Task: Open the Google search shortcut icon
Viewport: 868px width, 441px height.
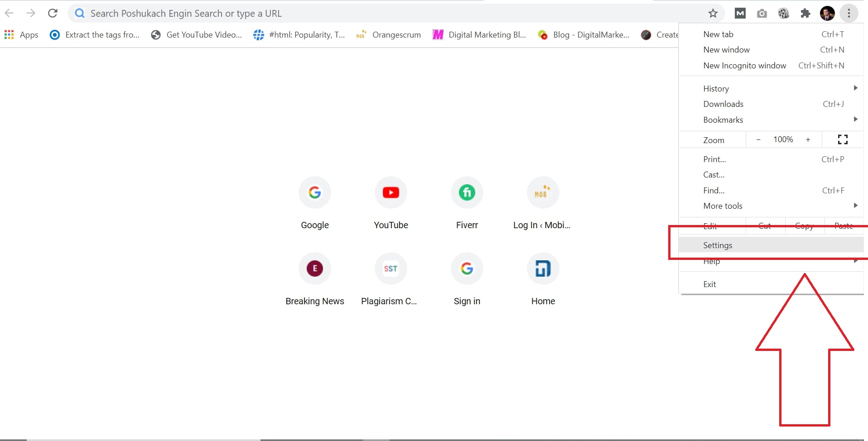Action: (x=314, y=192)
